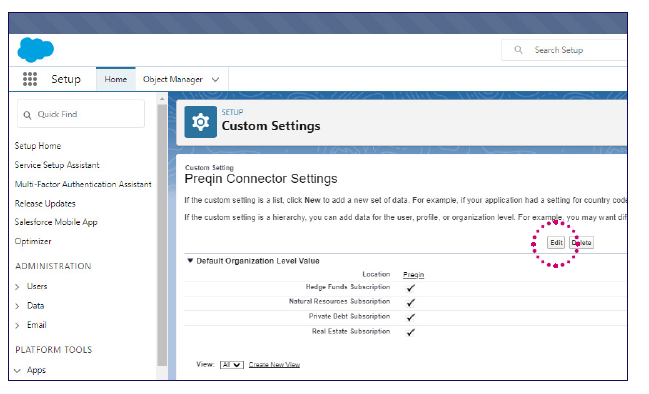Go to Setup Home
Image resolution: width=649 pixels, height=394 pixels.
click(x=38, y=146)
